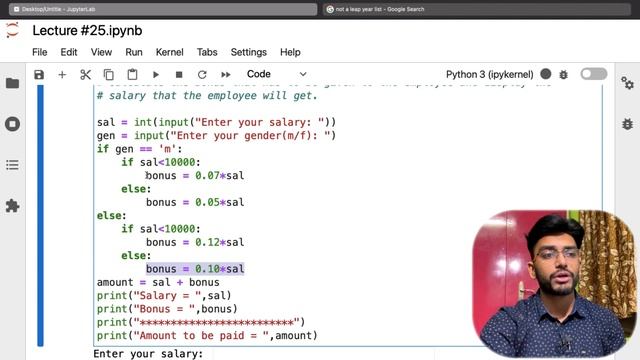640x360 pixels.
Task: Insert a new cell with the plus icon
Action: pos(62,75)
